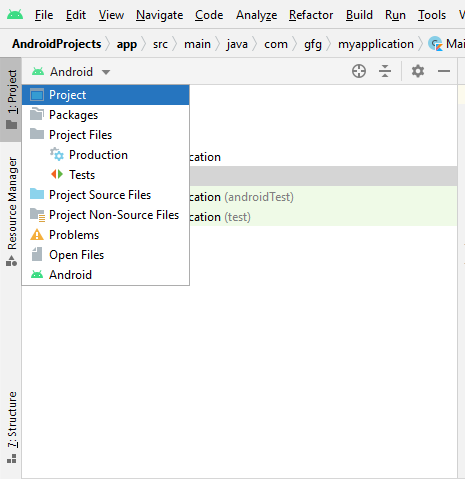
Task: Click the Problems warning triangle icon
Action: [x=37, y=235]
